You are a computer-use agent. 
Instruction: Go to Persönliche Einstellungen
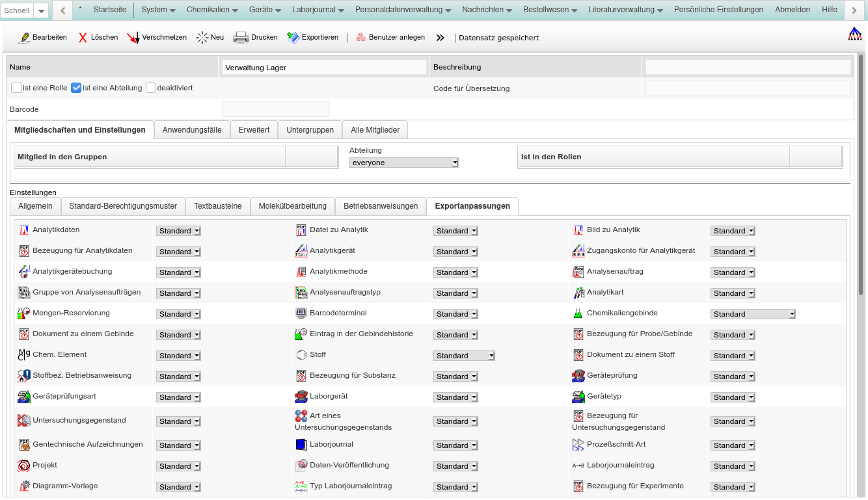point(718,10)
